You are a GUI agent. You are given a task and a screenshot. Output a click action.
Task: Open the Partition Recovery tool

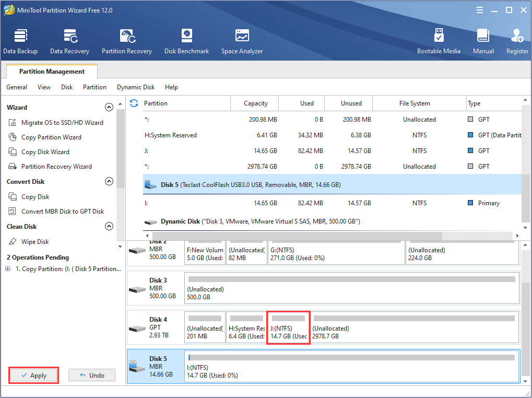[x=127, y=41]
